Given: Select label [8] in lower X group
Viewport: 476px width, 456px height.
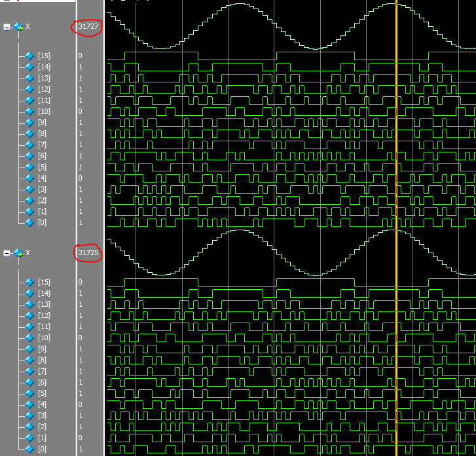Looking at the screenshot, I should coord(42,360).
